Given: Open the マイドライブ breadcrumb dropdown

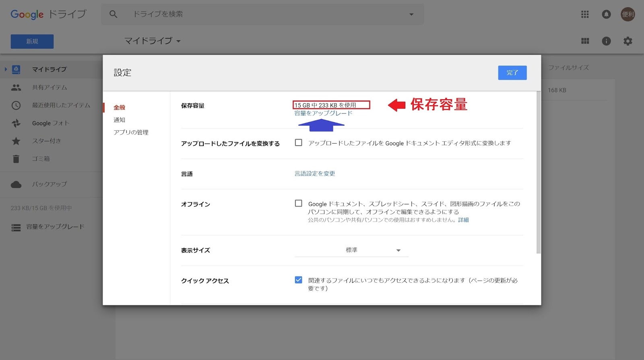Looking at the screenshot, I should coord(153,41).
